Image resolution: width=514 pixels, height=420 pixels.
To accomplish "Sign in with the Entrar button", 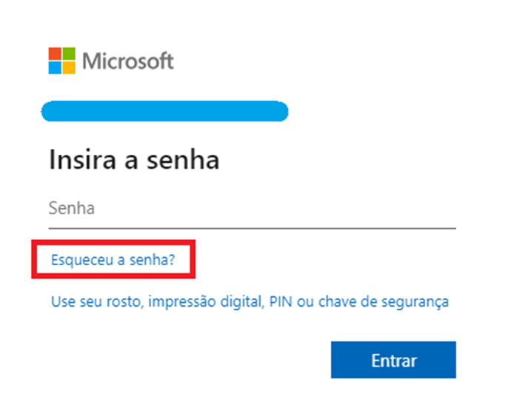I will point(393,361).
